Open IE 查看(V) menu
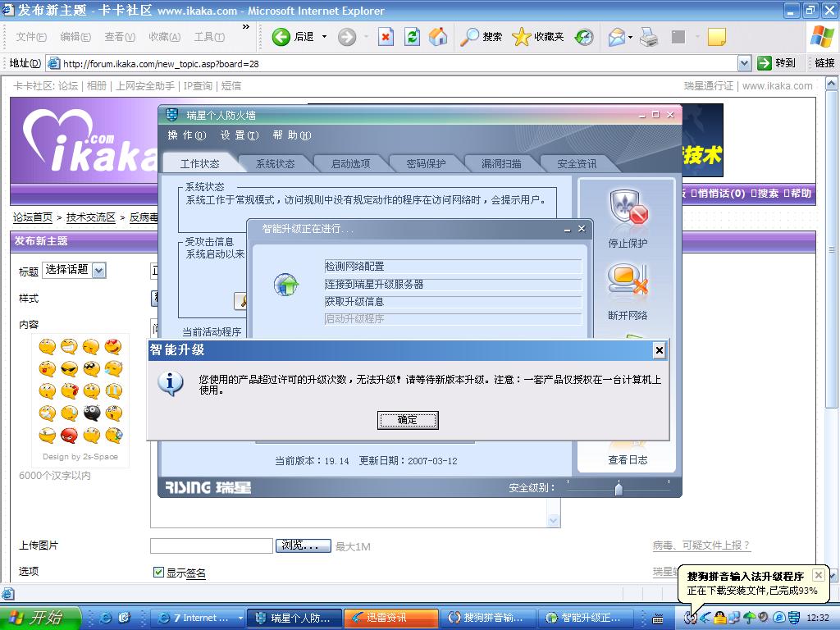Screen dimensions: 840x630 pyautogui.click(x=120, y=36)
